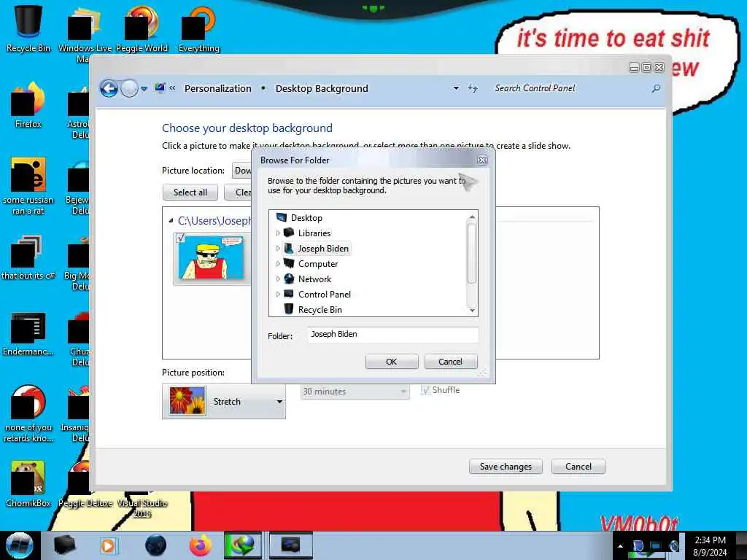The height and width of the screenshot is (560, 747).
Task: Open the dark globe taskbar icon
Action: tap(155, 545)
